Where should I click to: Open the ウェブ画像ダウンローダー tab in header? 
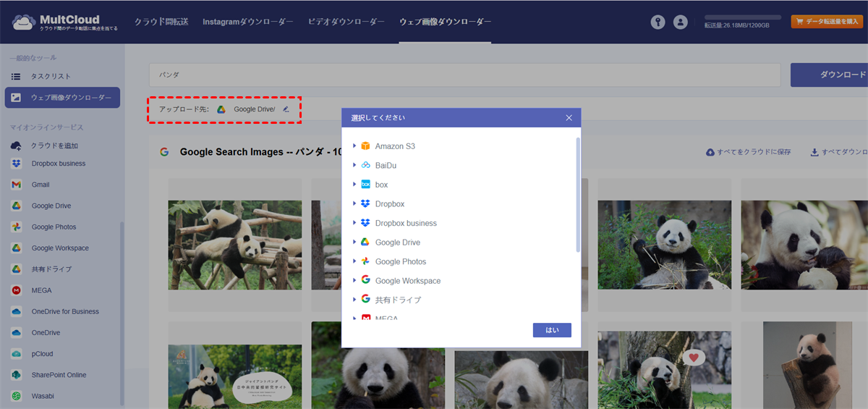tap(445, 22)
